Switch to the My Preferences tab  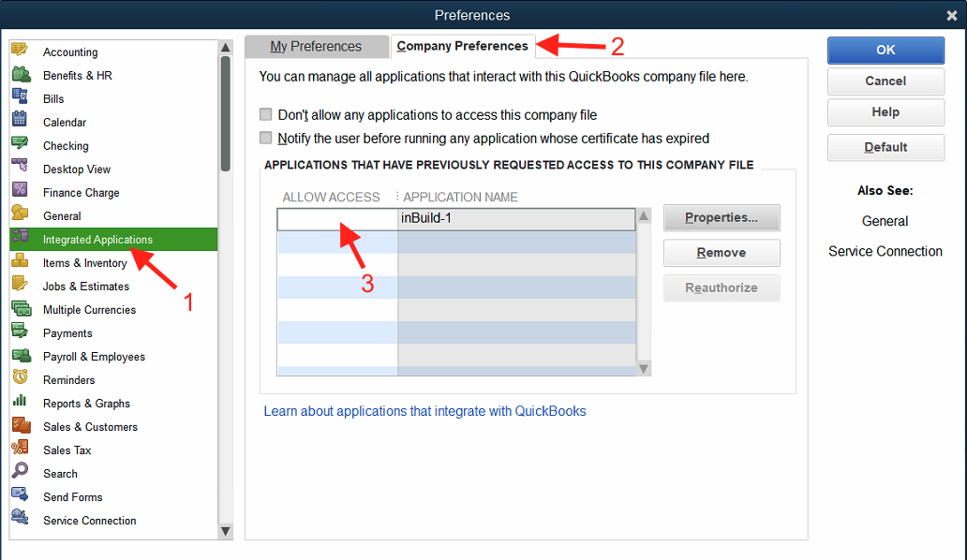coord(316,47)
